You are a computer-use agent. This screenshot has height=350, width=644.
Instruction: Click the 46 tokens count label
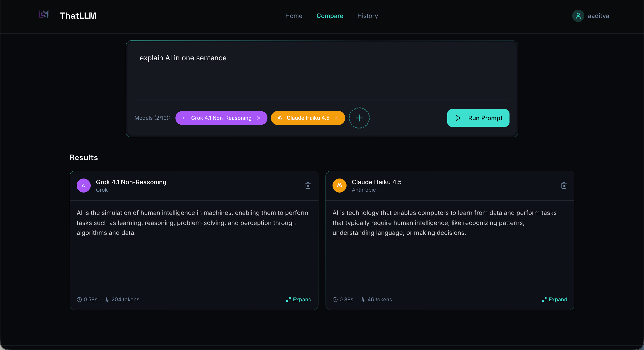pos(377,299)
